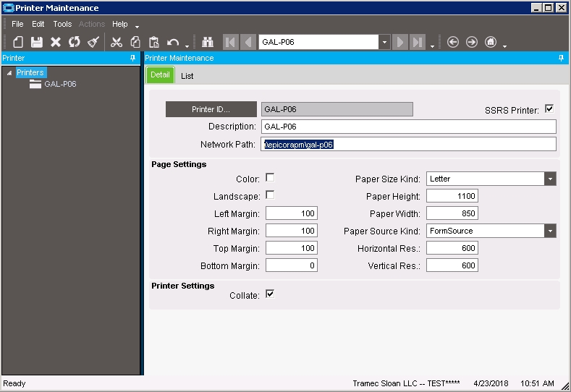Click the Bottom Margin field

pos(292,265)
